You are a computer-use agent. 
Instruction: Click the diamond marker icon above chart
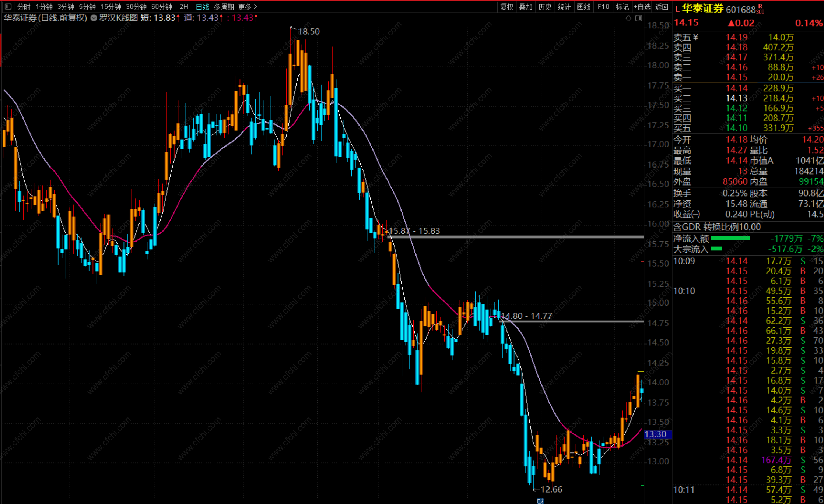(x=628, y=18)
